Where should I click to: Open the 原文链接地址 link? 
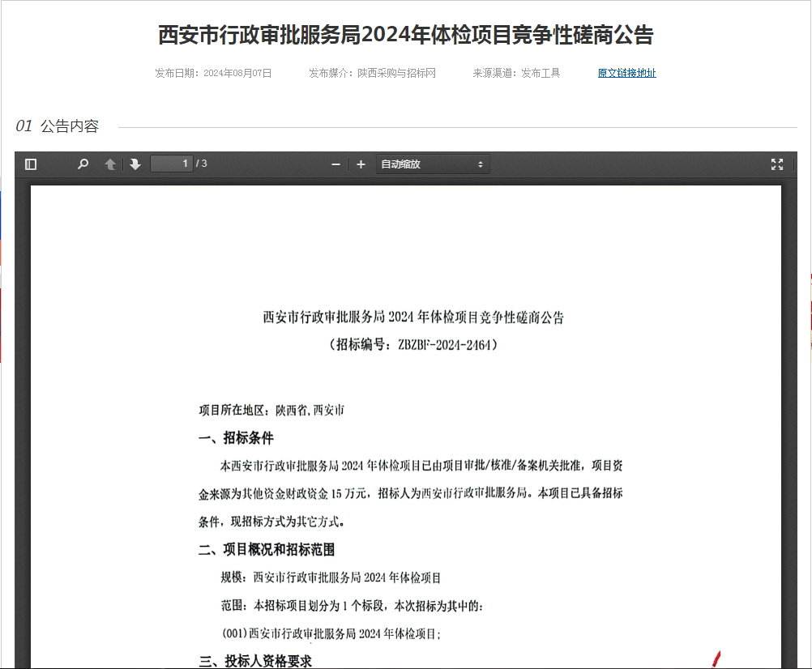(x=626, y=73)
